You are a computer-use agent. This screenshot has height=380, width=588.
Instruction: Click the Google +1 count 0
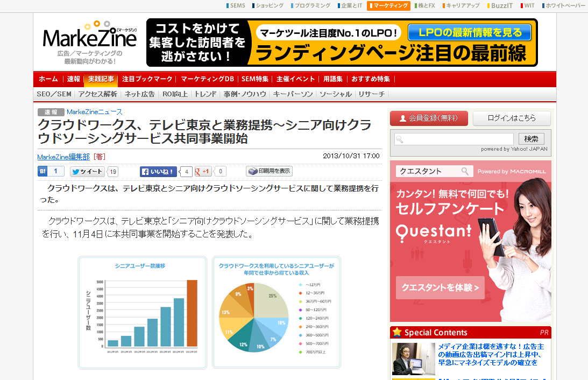click(221, 172)
